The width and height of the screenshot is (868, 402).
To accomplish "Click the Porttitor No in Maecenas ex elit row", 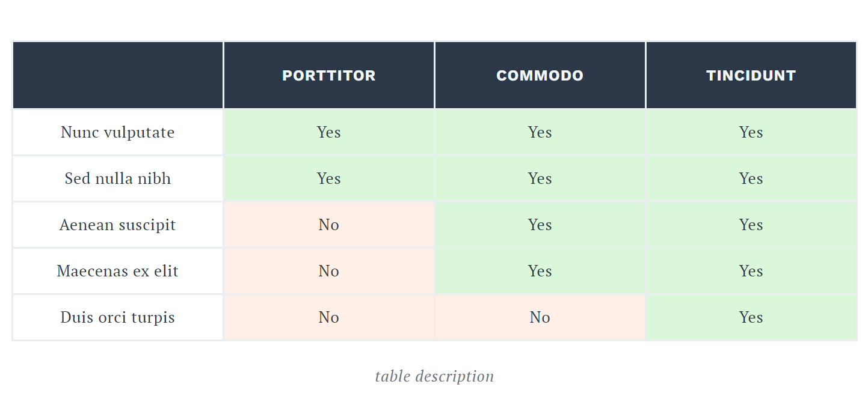I will tap(329, 271).
